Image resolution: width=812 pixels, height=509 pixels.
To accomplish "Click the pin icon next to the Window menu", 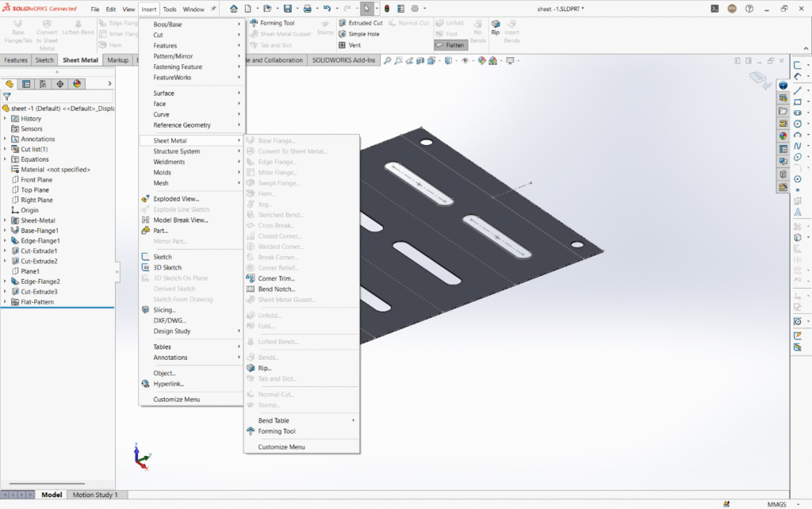I will [x=213, y=9].
